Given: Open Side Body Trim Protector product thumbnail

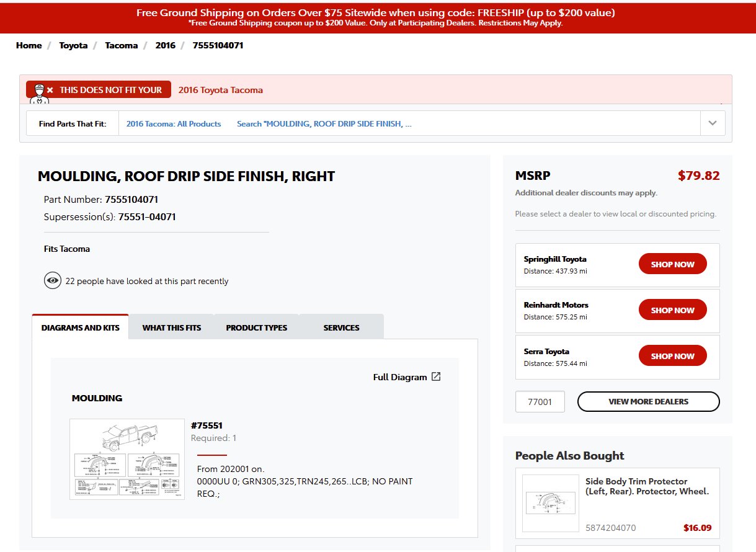Looking at the screenshot, I should pyautogui.click(x=551, y=503).
